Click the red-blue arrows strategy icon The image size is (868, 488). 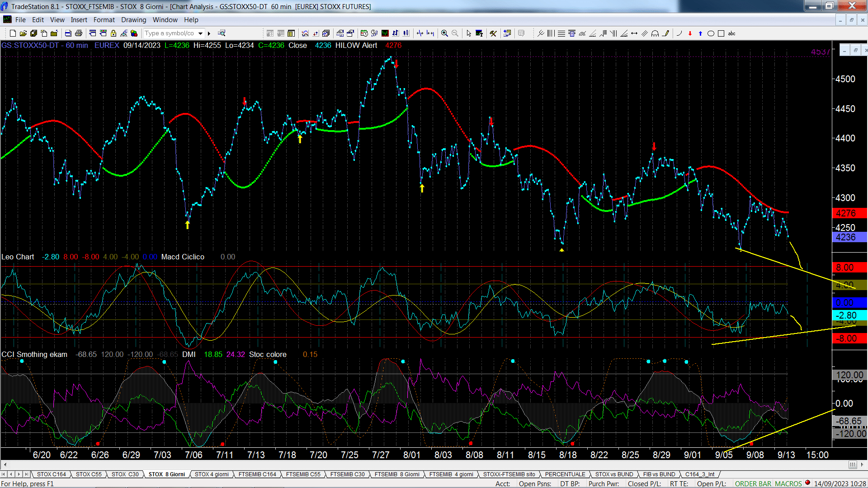coord(316,33)
